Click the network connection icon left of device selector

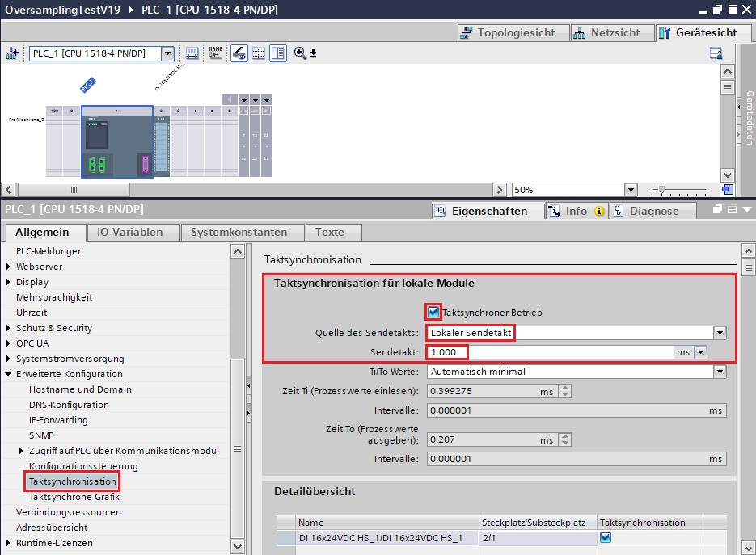pos(13,53)
